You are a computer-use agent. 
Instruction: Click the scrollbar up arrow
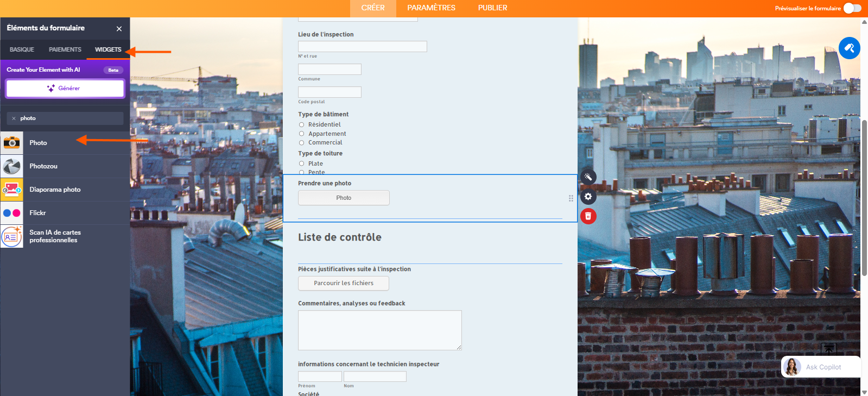click(864, 22)
